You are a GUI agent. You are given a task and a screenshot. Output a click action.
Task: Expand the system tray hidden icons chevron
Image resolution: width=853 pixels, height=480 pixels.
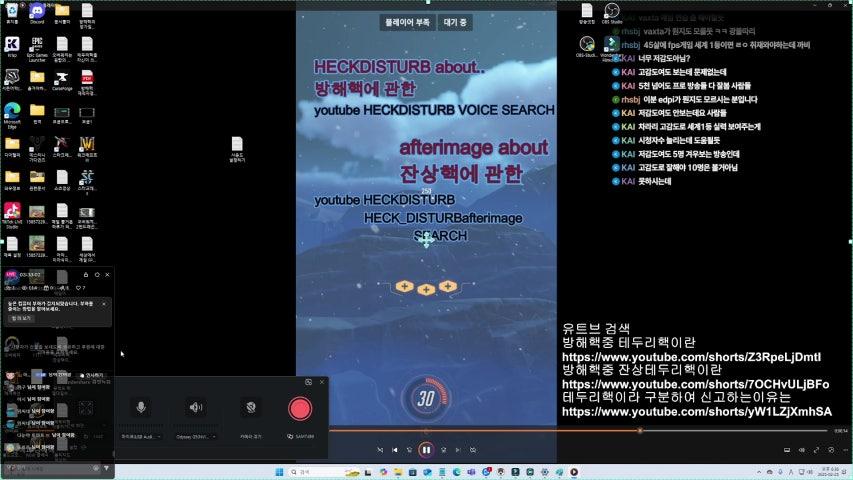pos(759,472)
